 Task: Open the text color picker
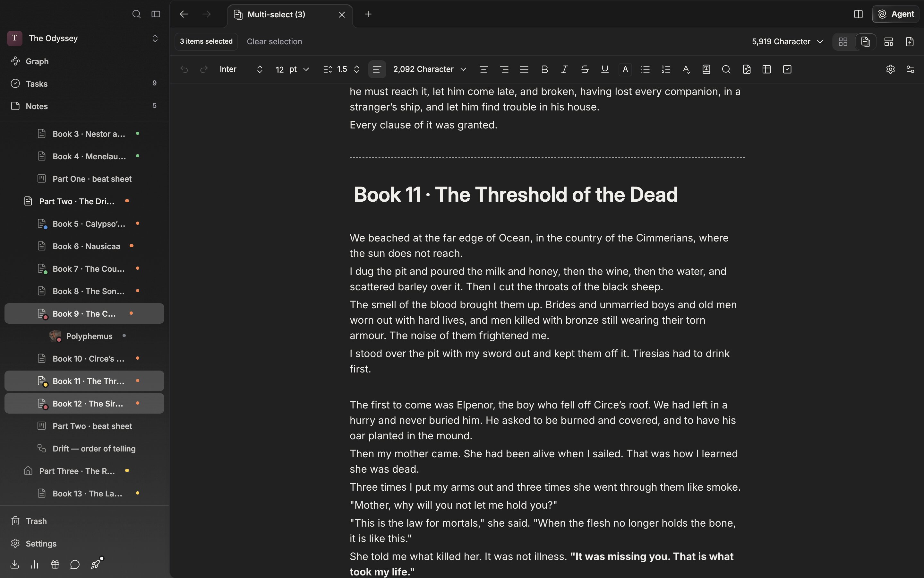point(625,69)
